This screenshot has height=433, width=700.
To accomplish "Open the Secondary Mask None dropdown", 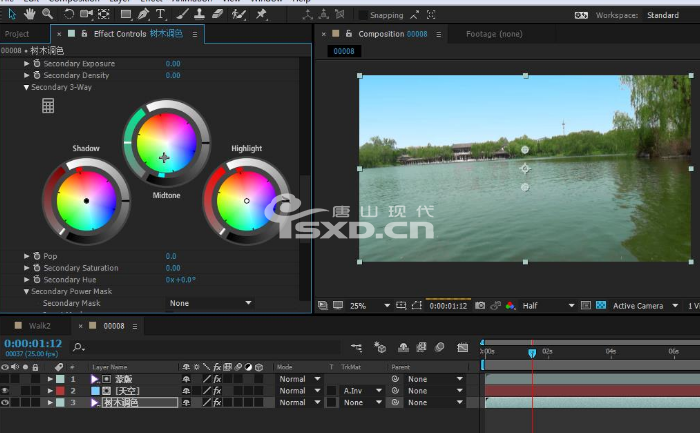I will click(210, 303).
